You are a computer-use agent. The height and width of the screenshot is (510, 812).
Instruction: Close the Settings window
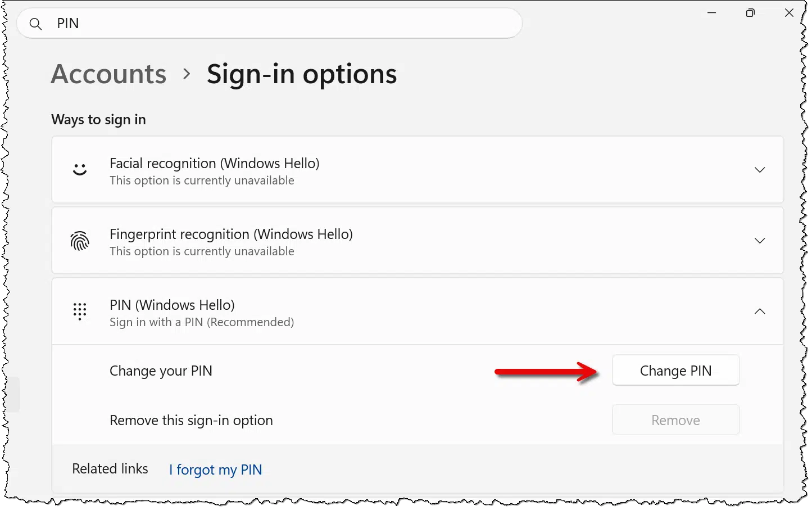789,13
